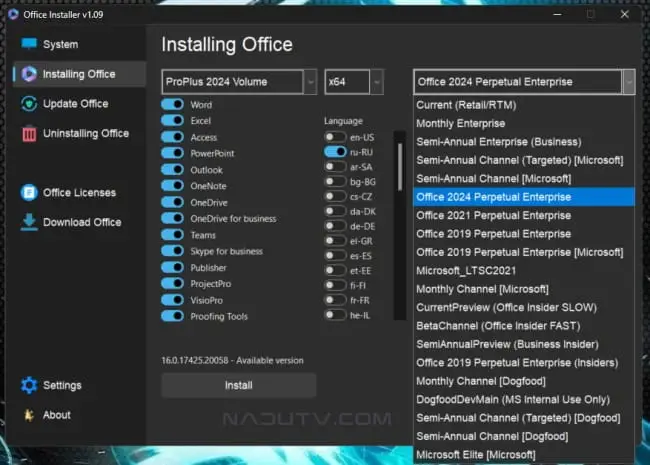Choose Semi-Annual Enterprise (Business)

[524, 142]
